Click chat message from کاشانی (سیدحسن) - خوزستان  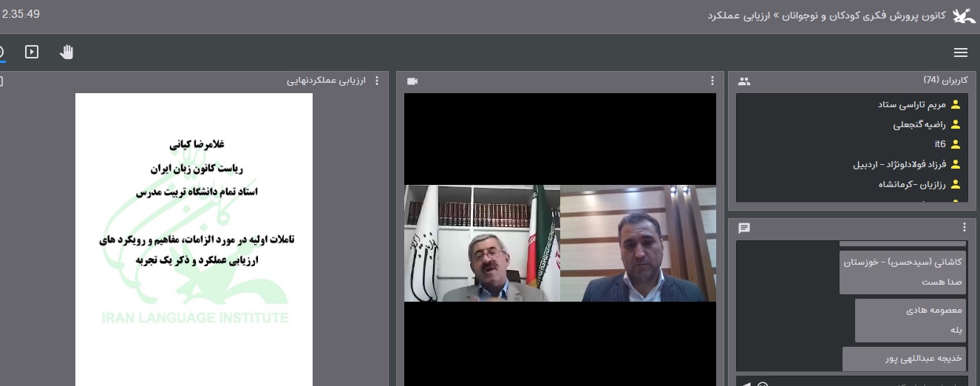902,271
